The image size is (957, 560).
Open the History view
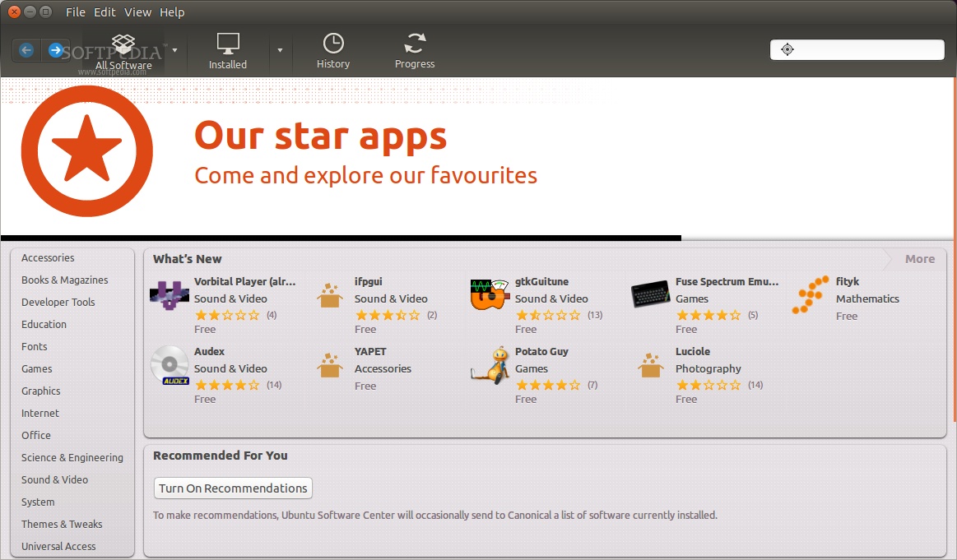tap(333, 51)
